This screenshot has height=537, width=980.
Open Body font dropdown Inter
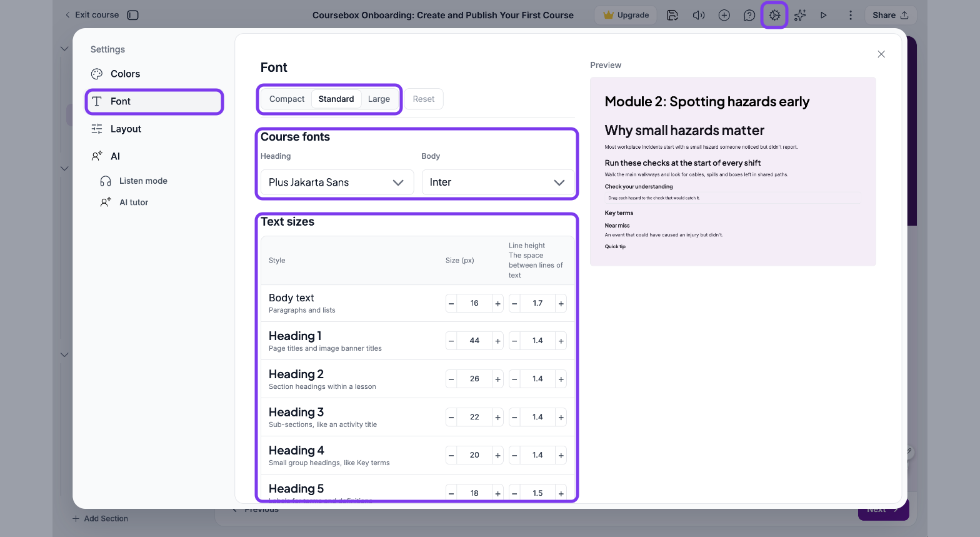[497, 183]
